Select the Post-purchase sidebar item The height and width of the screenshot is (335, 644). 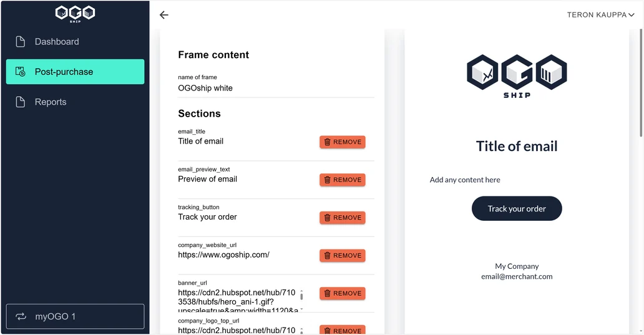(75, 72)
